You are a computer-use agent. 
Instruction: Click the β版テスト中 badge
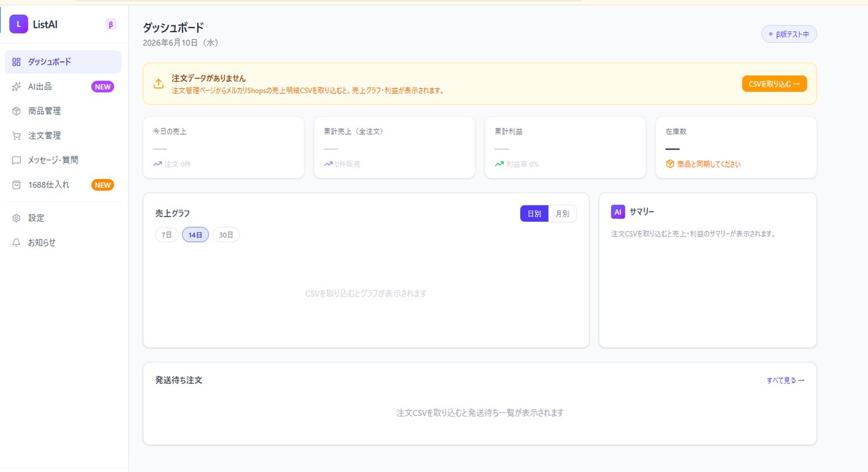[789, 34]
